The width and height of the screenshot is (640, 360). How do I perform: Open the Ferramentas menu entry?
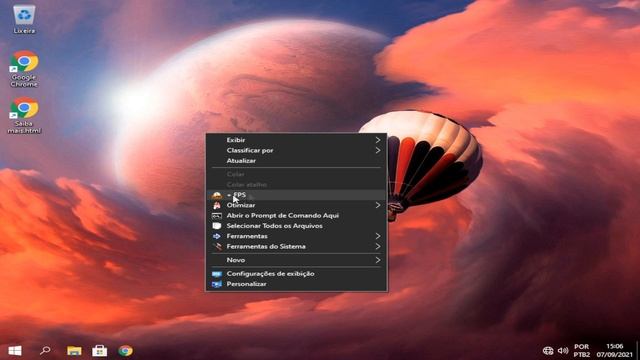tap(296, 236)
